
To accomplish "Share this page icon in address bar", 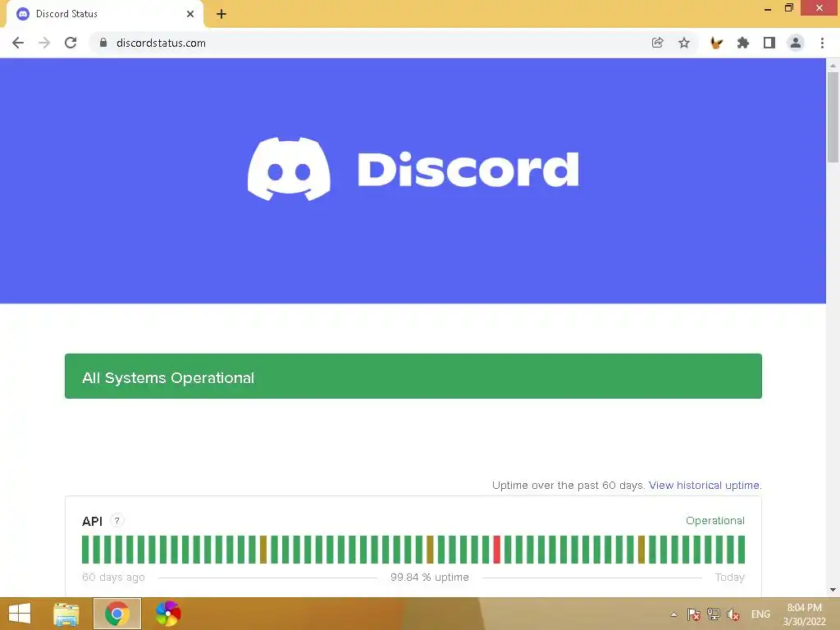I will tap(657, 43).
